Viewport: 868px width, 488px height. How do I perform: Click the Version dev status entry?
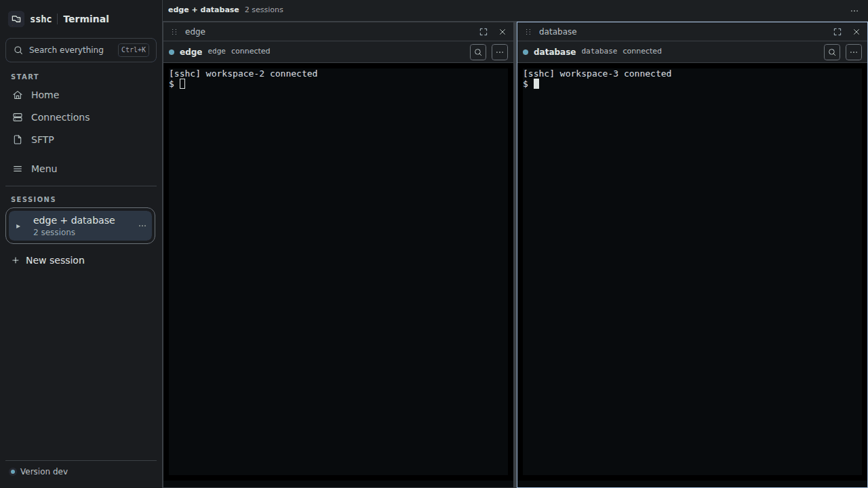pyautogui.click(x=39, y=472)
